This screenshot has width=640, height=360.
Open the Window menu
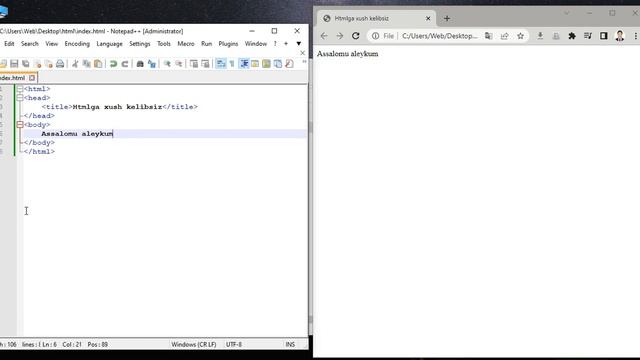256,44
